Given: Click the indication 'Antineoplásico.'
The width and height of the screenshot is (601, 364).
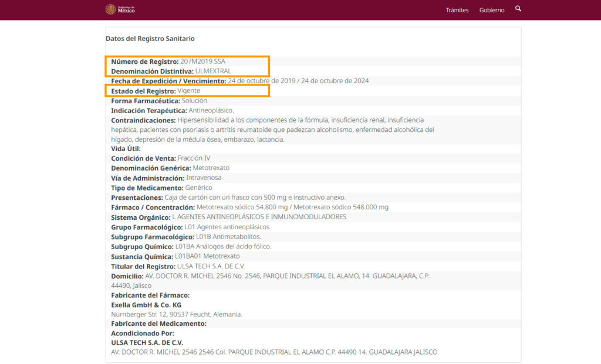Looking at the screenshot, I should tap(211, 110).
